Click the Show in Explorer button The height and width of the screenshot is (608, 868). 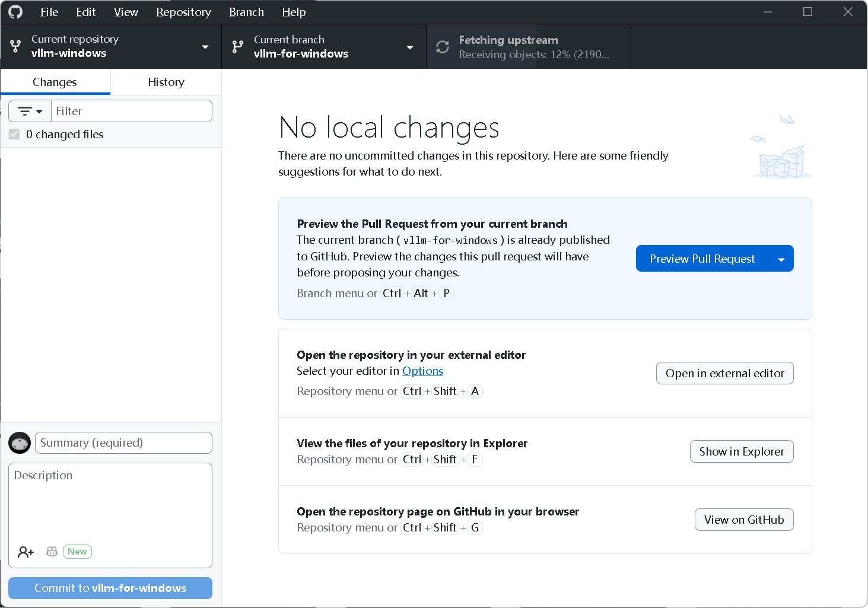pos(742,451)
